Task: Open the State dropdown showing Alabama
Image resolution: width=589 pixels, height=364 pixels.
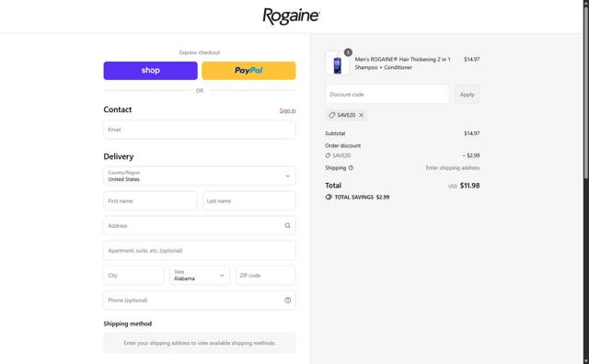Action: [x=200, y=276]
